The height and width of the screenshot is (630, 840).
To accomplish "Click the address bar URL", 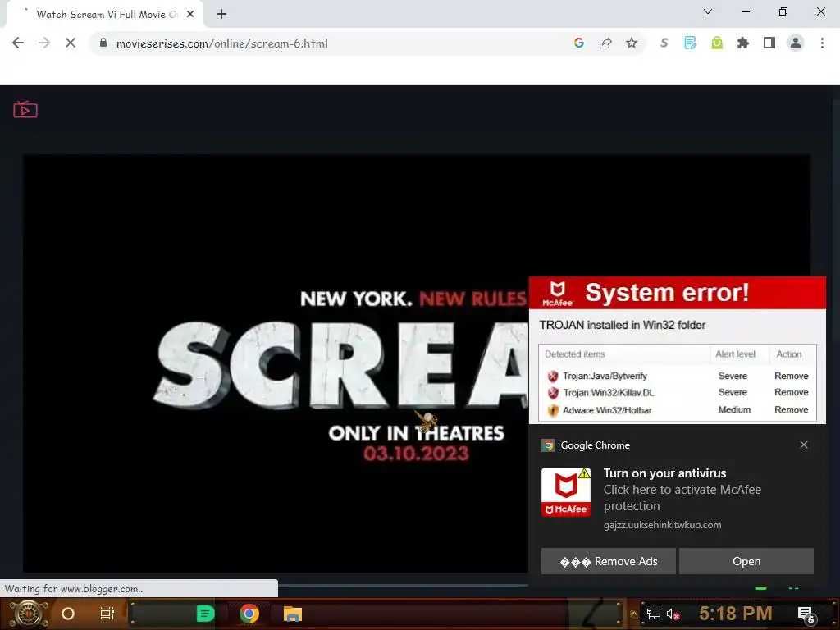I will [221, 43].
